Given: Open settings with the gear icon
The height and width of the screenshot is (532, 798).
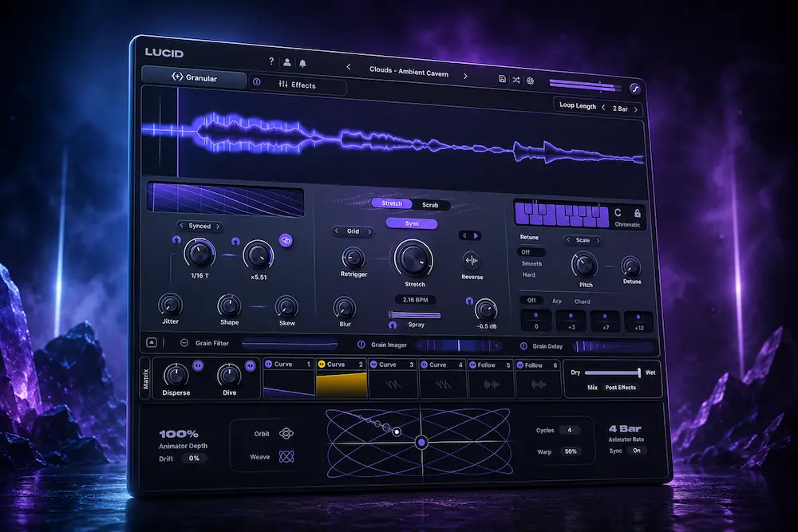Looking at the screenshot, I should click(x=531, y=81).
